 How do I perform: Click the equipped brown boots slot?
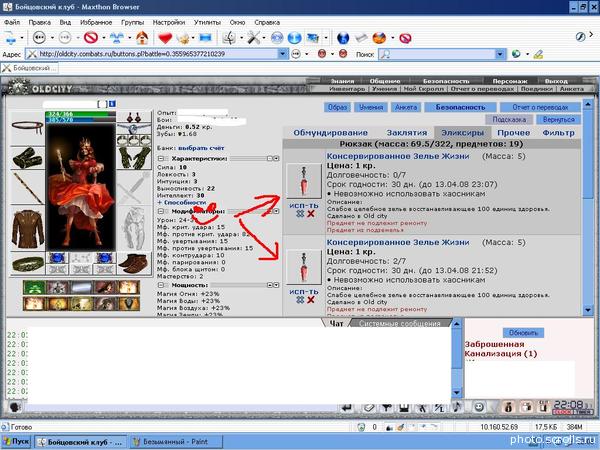[134, 263]
